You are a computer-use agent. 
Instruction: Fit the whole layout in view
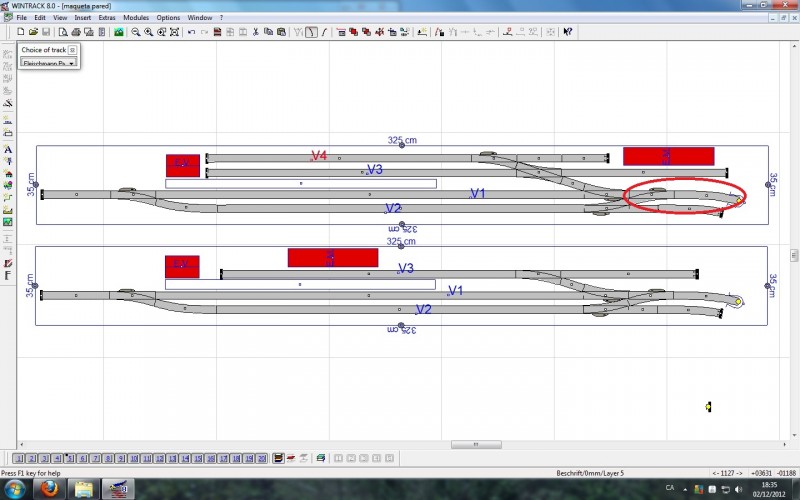coord(174,32)
